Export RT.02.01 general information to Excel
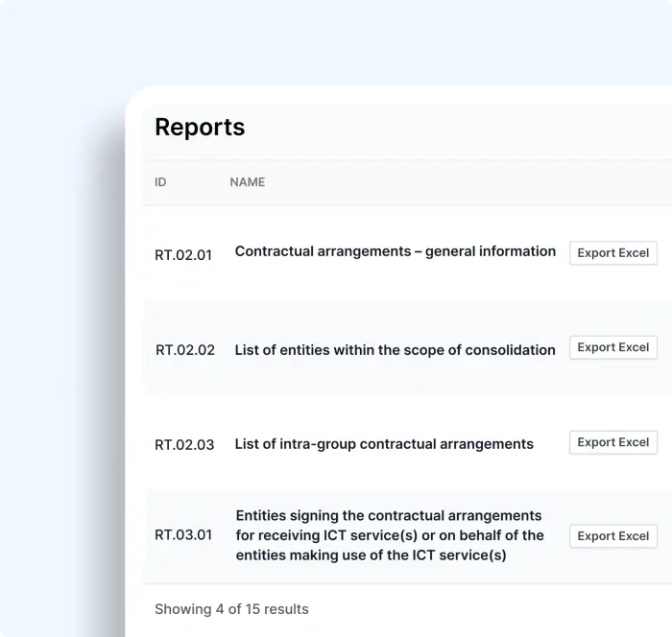Viewport: 672px width, 637px height. tap(613, 253)
